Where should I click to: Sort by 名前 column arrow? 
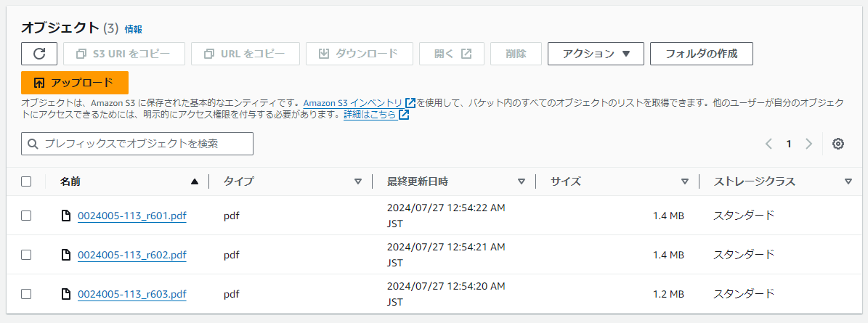point(195,181)
